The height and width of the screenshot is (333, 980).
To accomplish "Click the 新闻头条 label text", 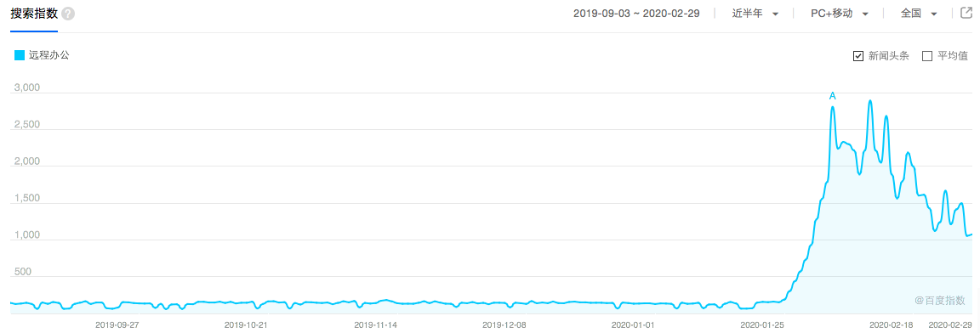I will (x=889, y=56).
